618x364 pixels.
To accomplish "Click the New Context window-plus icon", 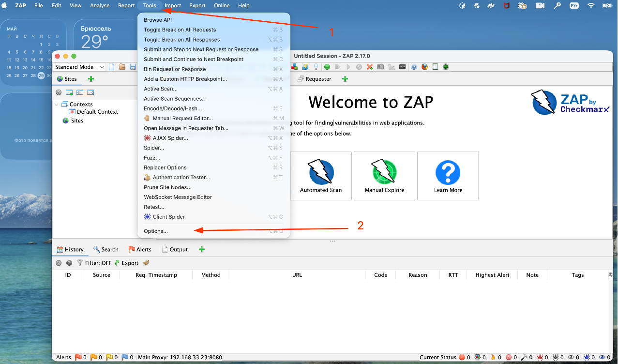I will [x=69, y=92].
